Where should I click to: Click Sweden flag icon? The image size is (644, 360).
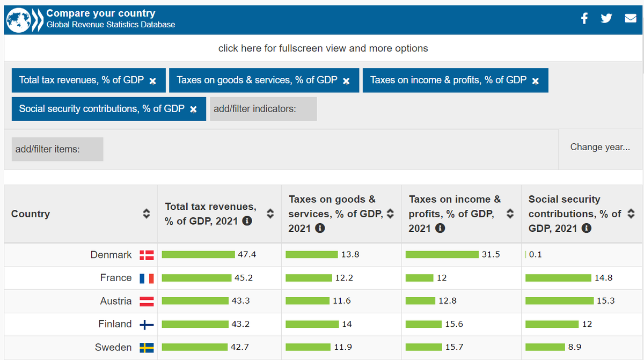pyautogui.click(x=147, y=348)
